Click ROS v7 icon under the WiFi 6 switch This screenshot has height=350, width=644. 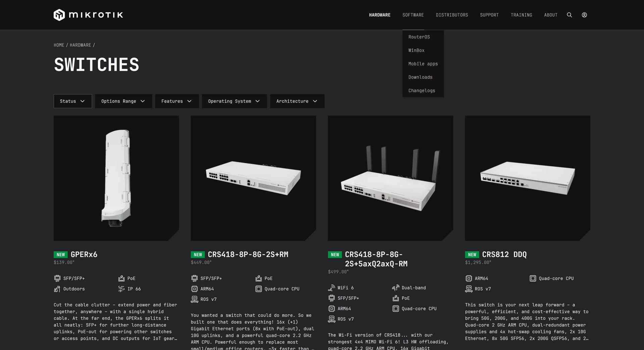point(332,319)
